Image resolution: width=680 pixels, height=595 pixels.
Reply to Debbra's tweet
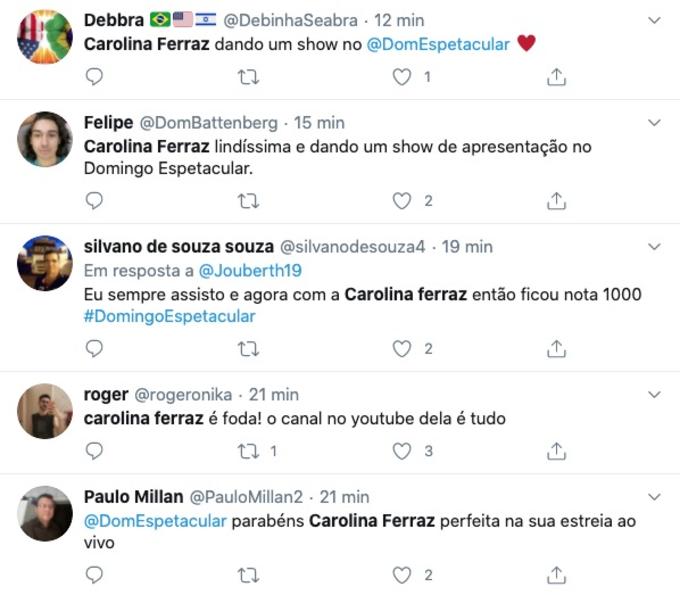[x=94, y=76]
